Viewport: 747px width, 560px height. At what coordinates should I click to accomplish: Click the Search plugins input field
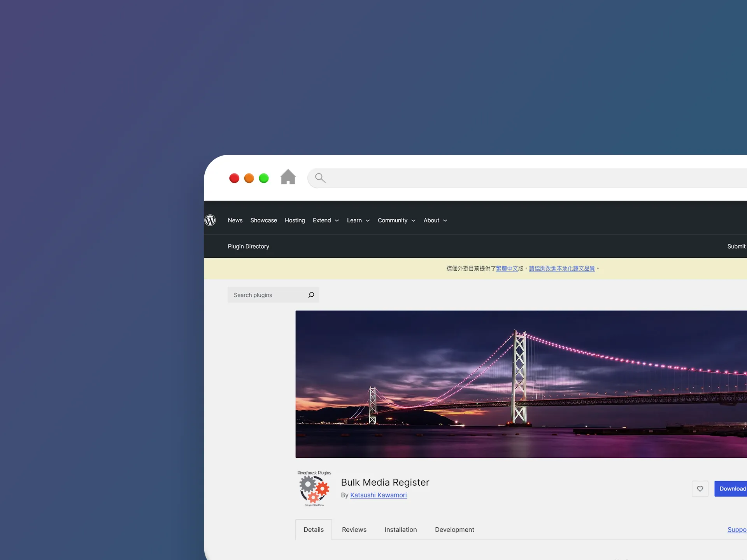click(x=273, y=295)
